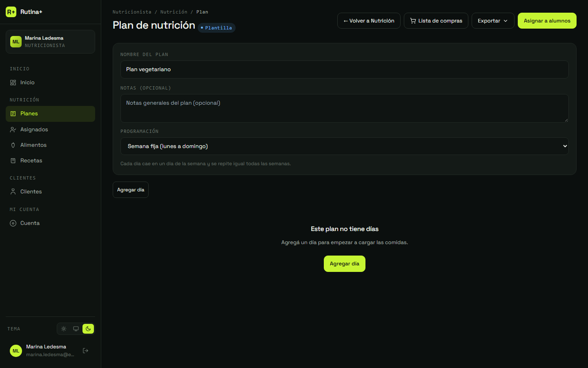Select dark theme moon icon
The height and width of the screenshot is (368, 588).
click(x=88, y=329)
